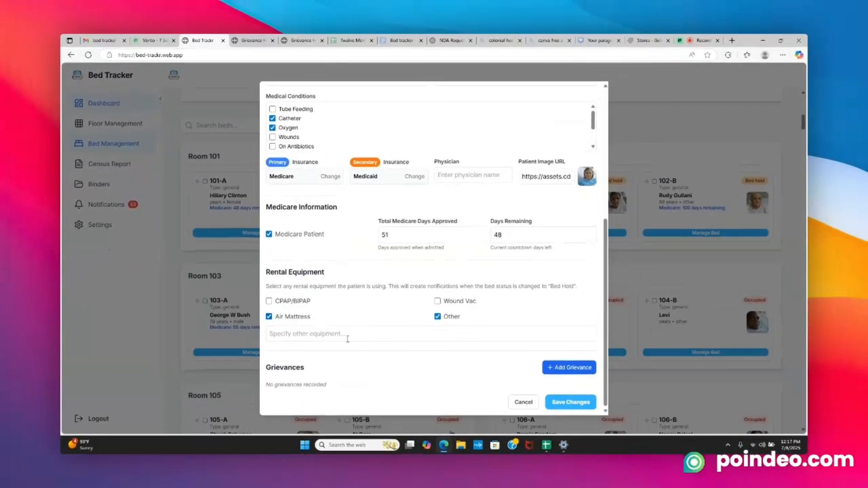This screenshot has height=488, width=868.
Task: Open the Census Report section
Action: point(79,164)
